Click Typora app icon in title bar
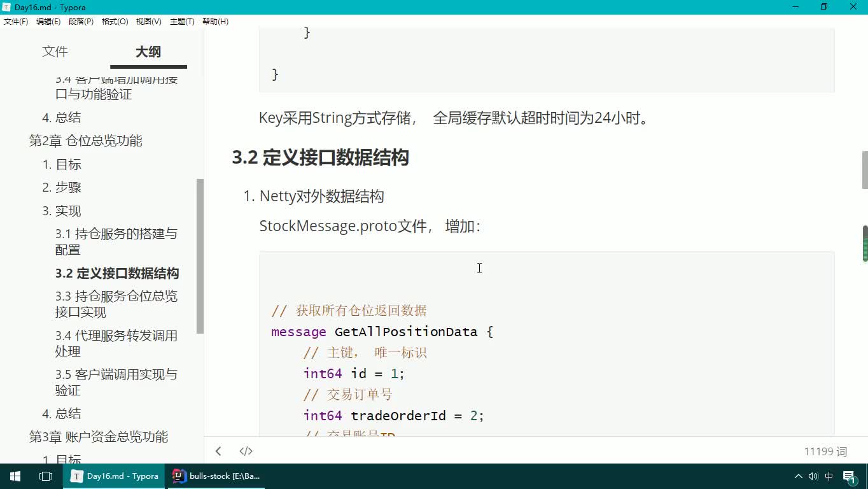 click(x=6, y=7)
